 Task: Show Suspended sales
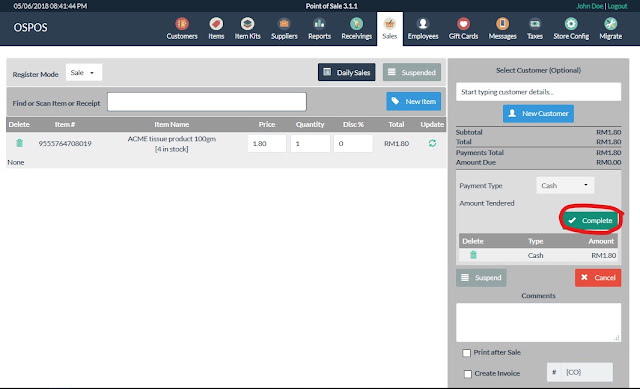click(x=411, y=72)
